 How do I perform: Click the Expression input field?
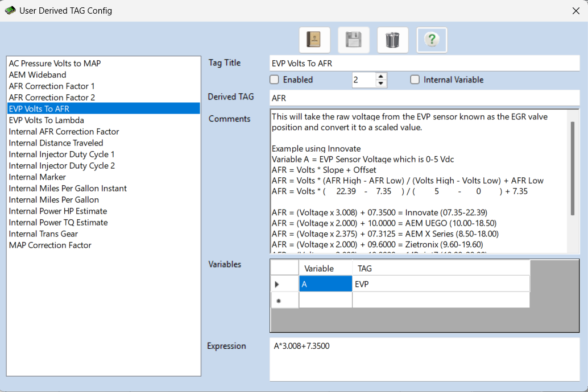[x=424, y=358]
